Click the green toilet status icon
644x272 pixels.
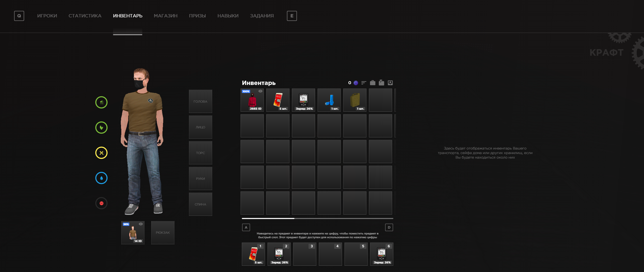pyautogui.click(x=101, y=128)
